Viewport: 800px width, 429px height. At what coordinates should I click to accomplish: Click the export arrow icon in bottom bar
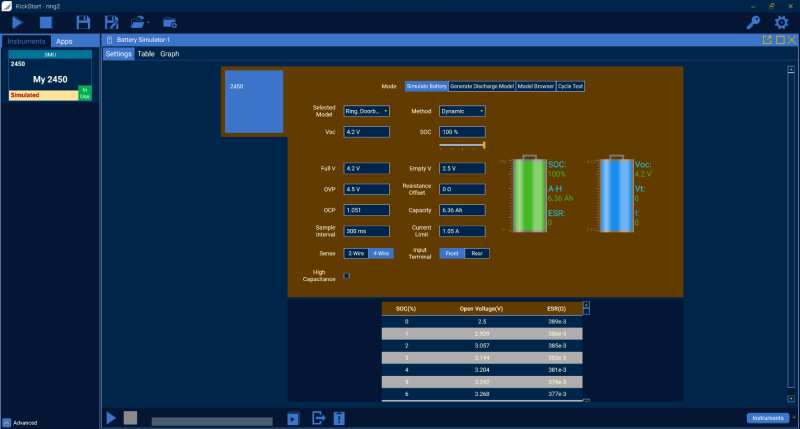coord(319,418)
